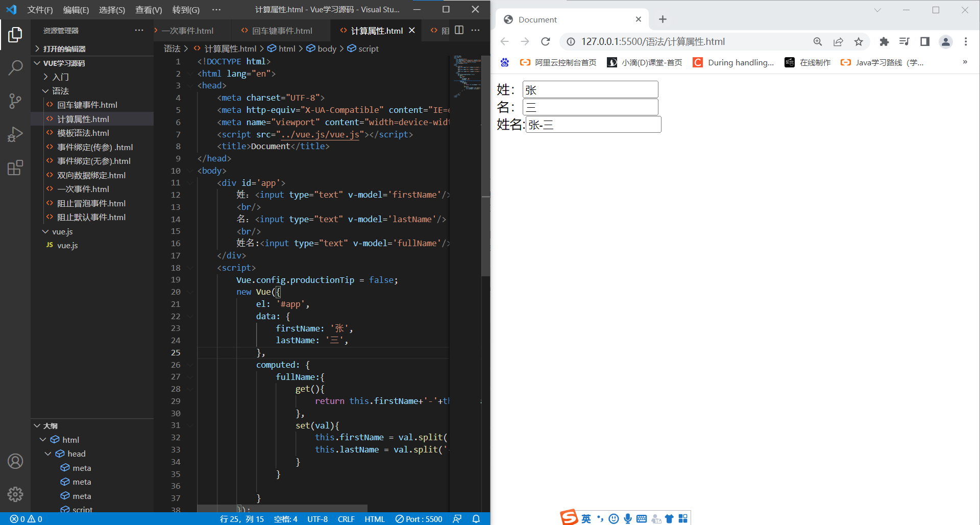
Task: Close the 计算属性.html editor tab
Action: (x=412, y=30)
